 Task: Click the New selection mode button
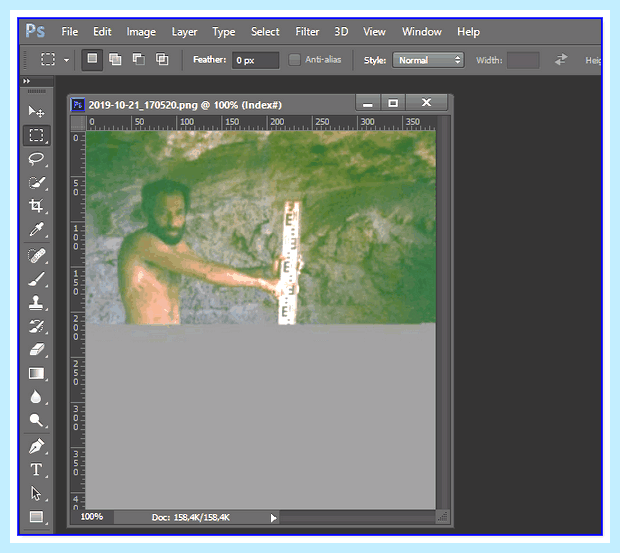pyautogui.click(x=92, y=60)
